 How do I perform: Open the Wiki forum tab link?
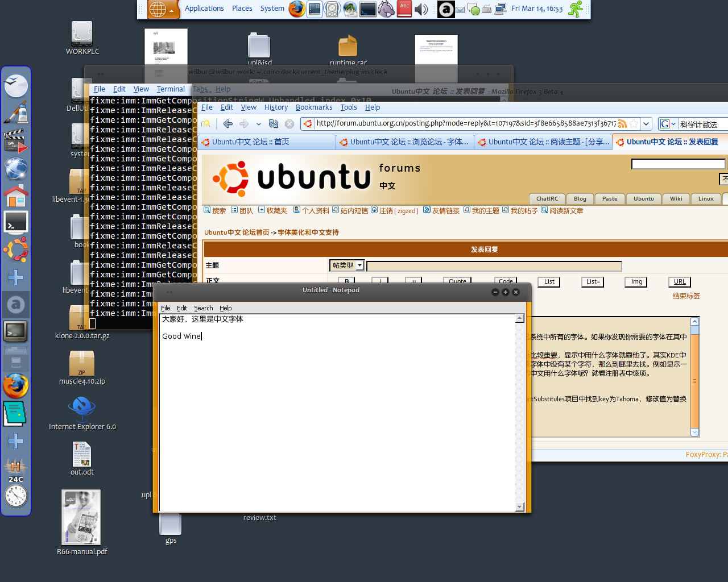click(x=676, y=199)
